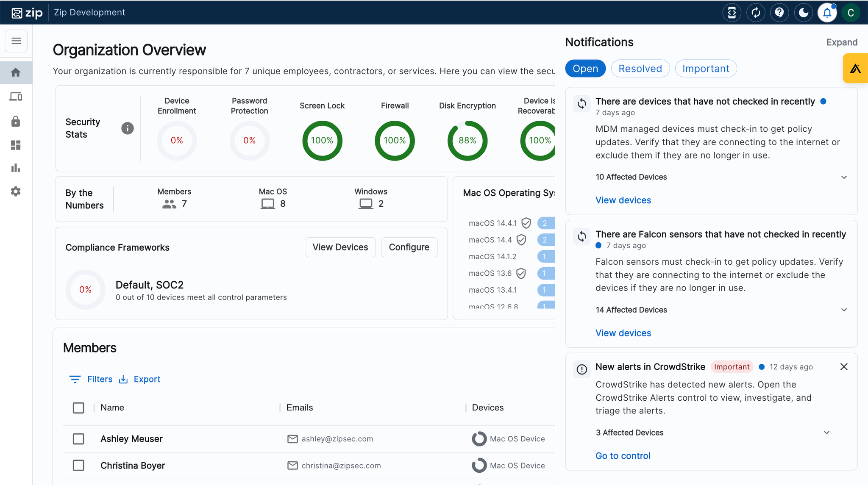
Task: Click the Security Stats info icon
Action: [x=128, y=128]
